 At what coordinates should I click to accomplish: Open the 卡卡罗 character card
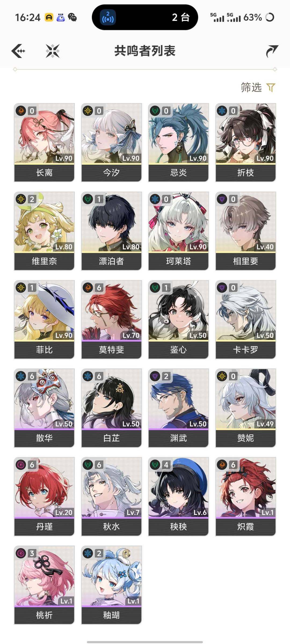coord(246,319)
